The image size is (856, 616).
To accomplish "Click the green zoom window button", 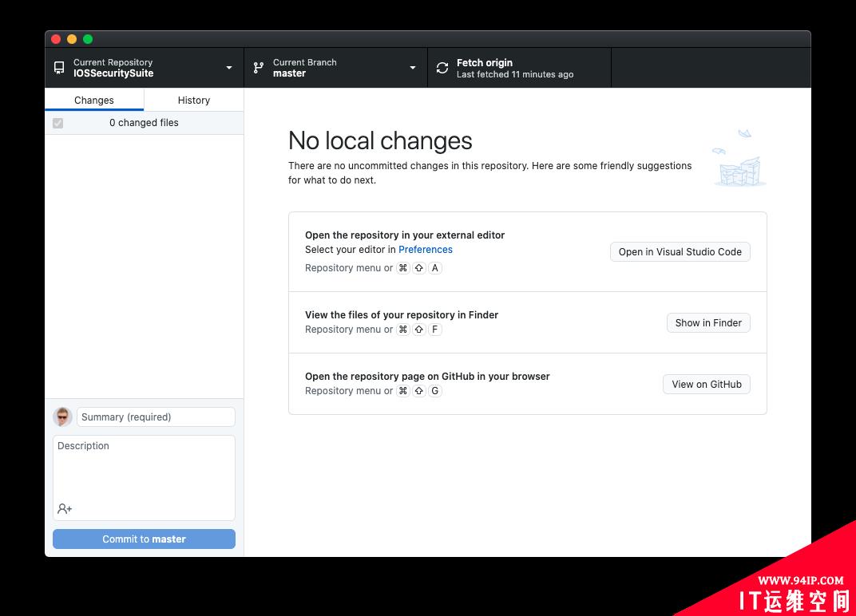I will pyautogui.click(x=88, y=39).
